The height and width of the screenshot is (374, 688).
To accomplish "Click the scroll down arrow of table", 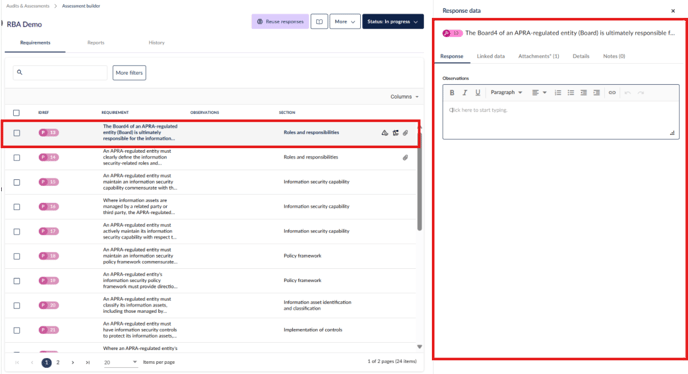I will point(419,347).
